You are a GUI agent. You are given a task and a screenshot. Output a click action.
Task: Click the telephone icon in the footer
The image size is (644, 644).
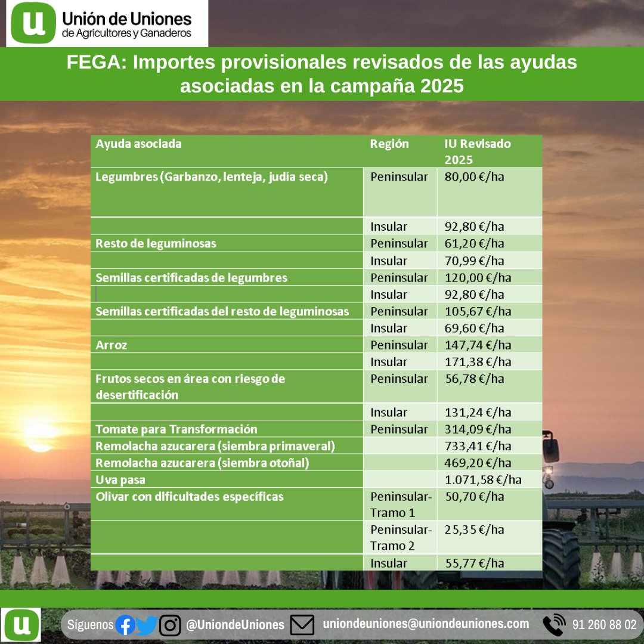tap(554, 625)
